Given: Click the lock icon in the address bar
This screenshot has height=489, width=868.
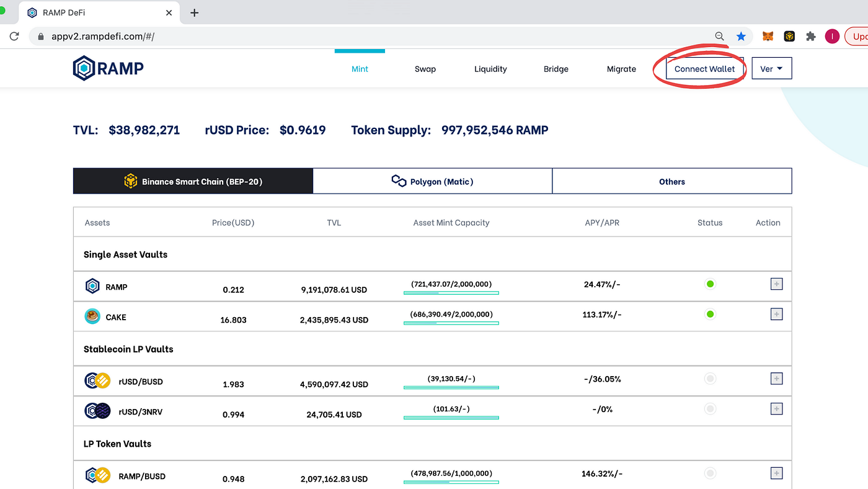Looking at the screenshot, I should [x=41, y=37].
